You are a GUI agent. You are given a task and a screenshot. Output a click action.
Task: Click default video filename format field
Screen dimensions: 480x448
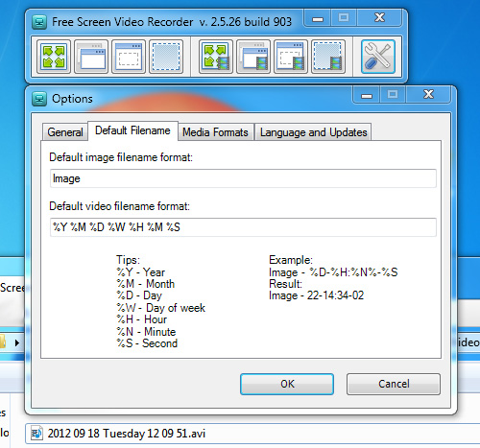243,227
